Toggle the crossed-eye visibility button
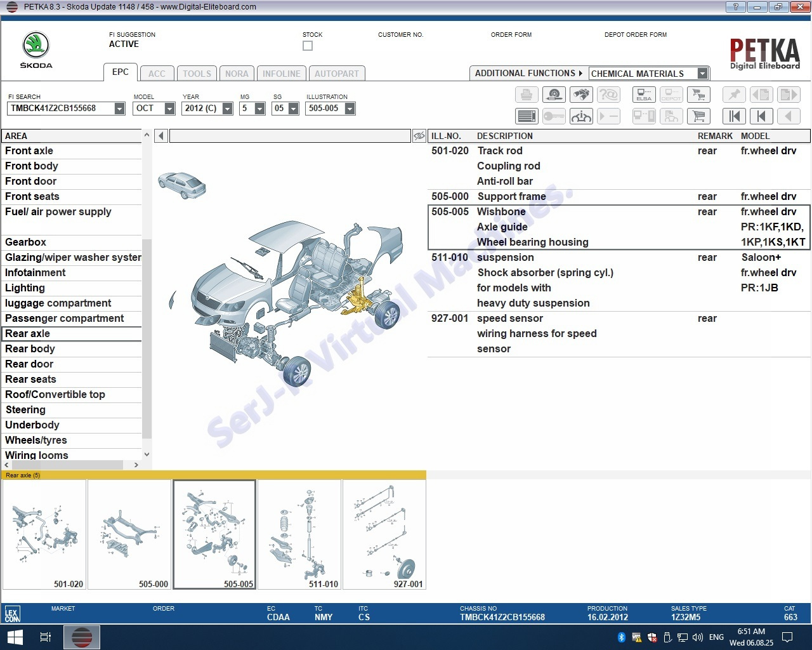The height and width of the screenshot is (650, 812). tap(419, 136)
